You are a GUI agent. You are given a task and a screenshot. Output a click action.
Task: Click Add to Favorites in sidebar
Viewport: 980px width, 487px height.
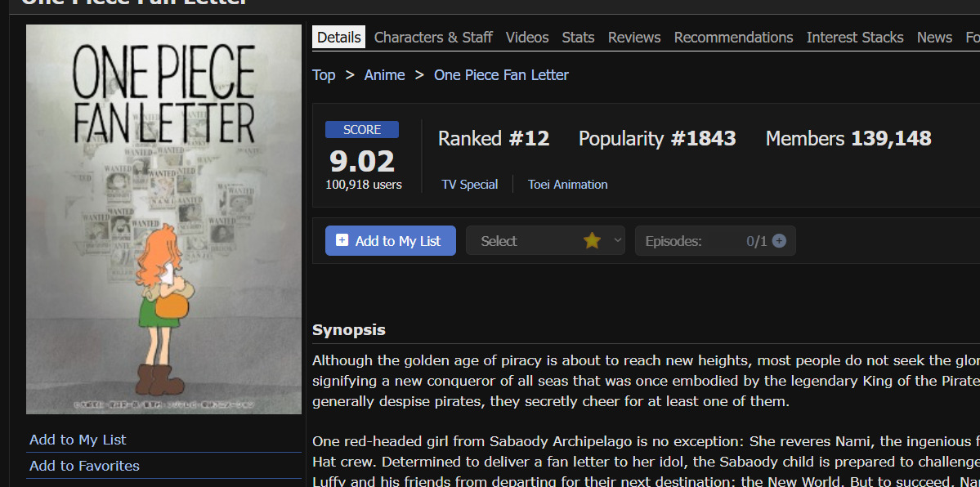(84, 466)
